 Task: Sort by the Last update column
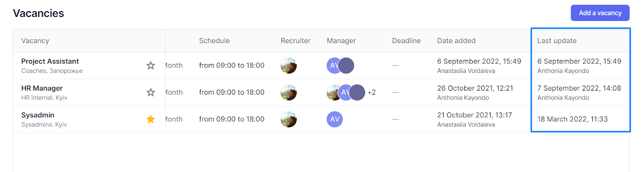tap(557, 41)
